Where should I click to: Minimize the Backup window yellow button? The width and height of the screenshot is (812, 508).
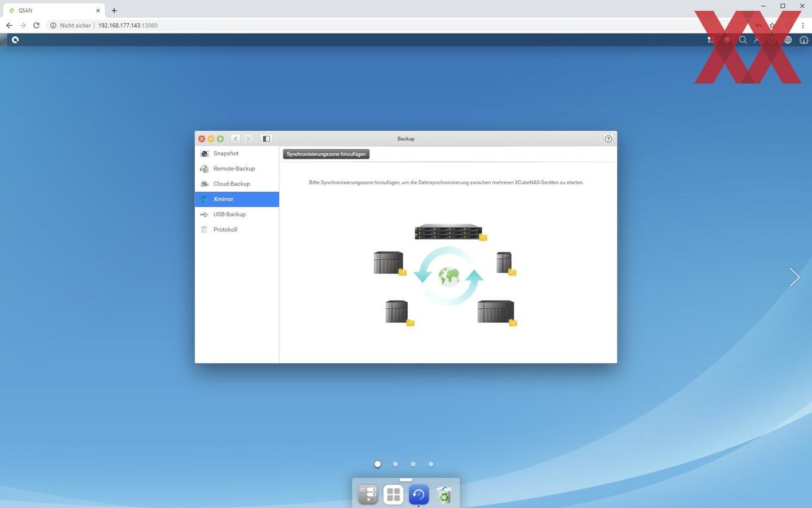pyautogui.click(x=211, y=139)
